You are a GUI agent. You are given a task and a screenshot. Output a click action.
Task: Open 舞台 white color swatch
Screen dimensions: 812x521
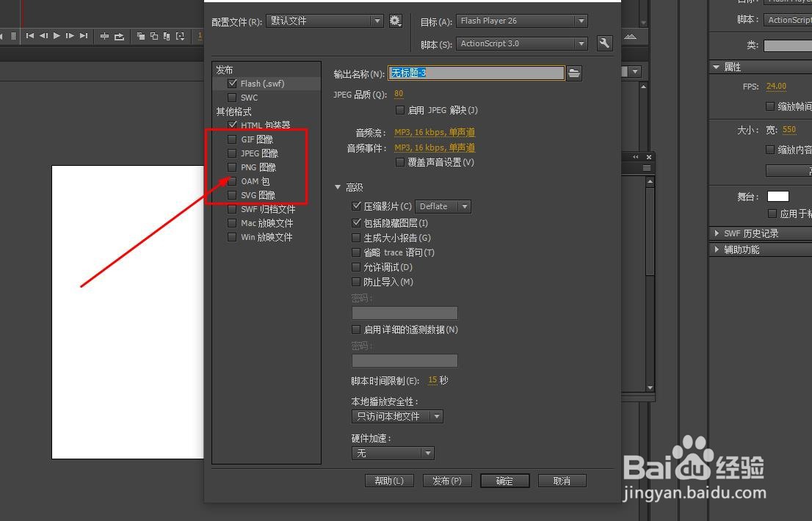click(x=777, y=197)
